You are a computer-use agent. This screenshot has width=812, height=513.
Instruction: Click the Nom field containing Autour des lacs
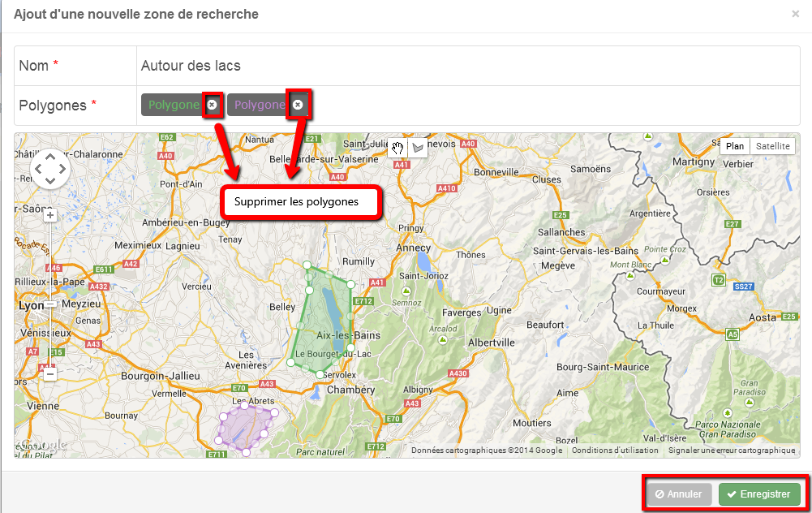(468, 66)
